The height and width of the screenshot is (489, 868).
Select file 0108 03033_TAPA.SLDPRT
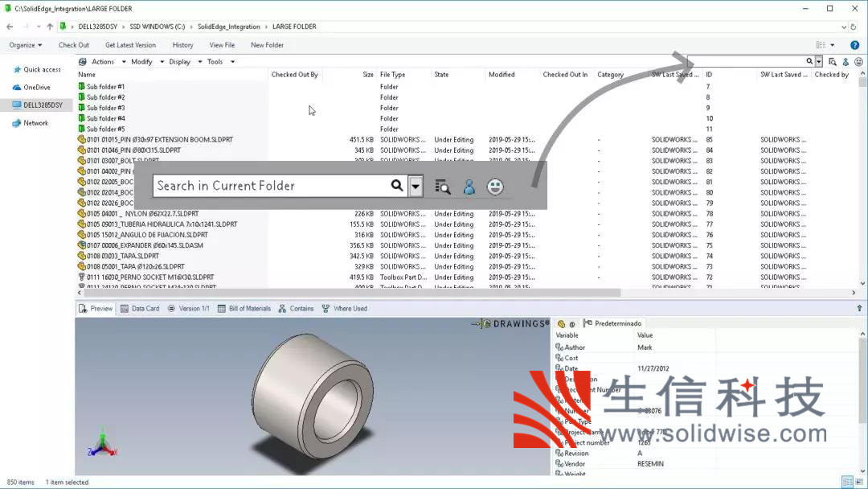[x=123, y=256]
